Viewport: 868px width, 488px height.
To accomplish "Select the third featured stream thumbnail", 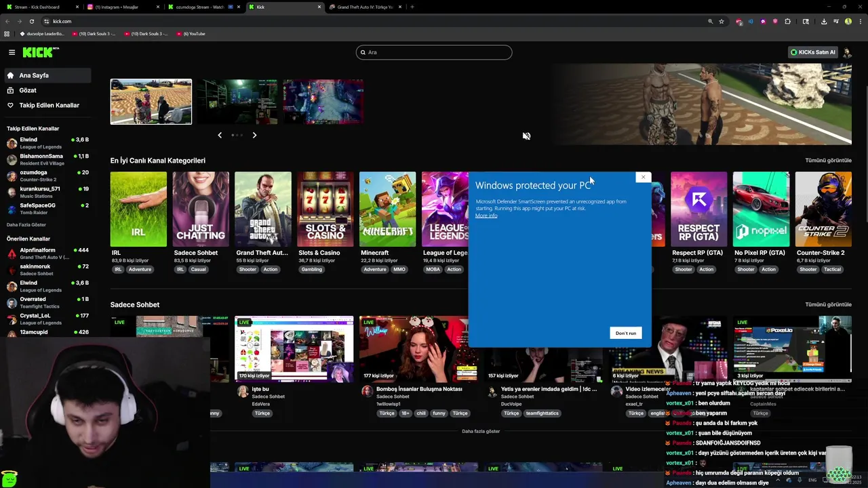I will point(323,102).
